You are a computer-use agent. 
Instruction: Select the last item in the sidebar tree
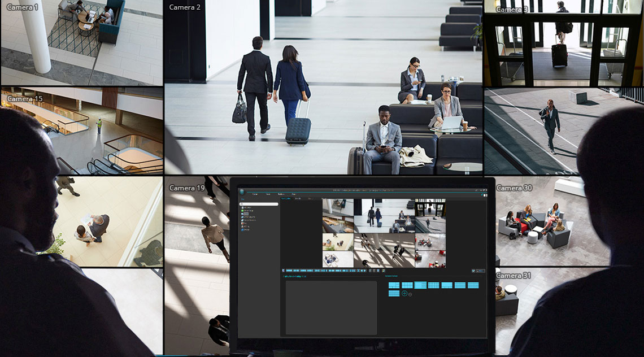[x=246, y=230]
